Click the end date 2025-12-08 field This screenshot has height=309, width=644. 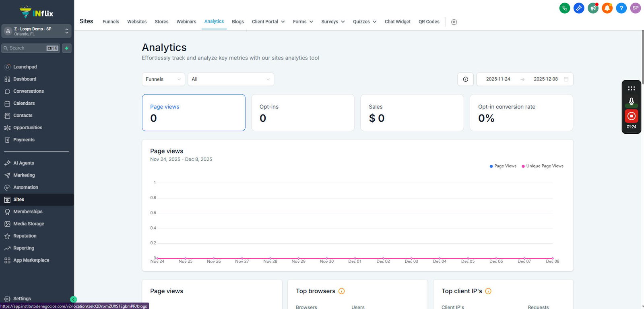(546, 79)
